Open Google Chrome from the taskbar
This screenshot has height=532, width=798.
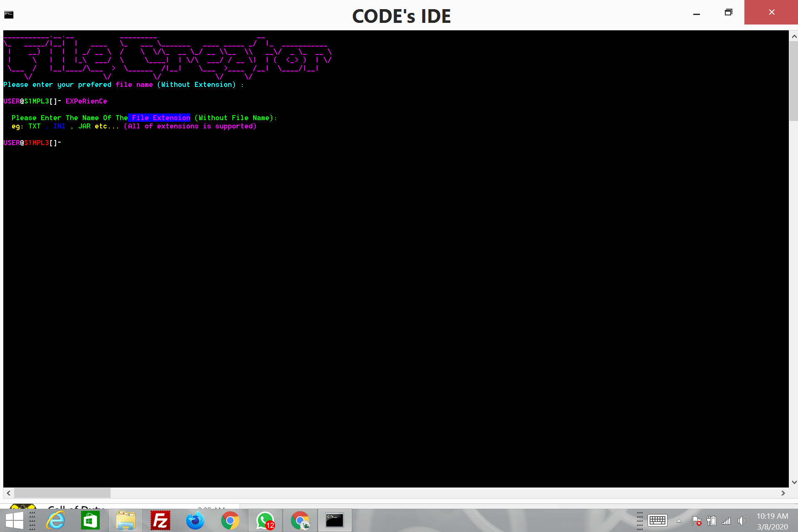[230, 520]
